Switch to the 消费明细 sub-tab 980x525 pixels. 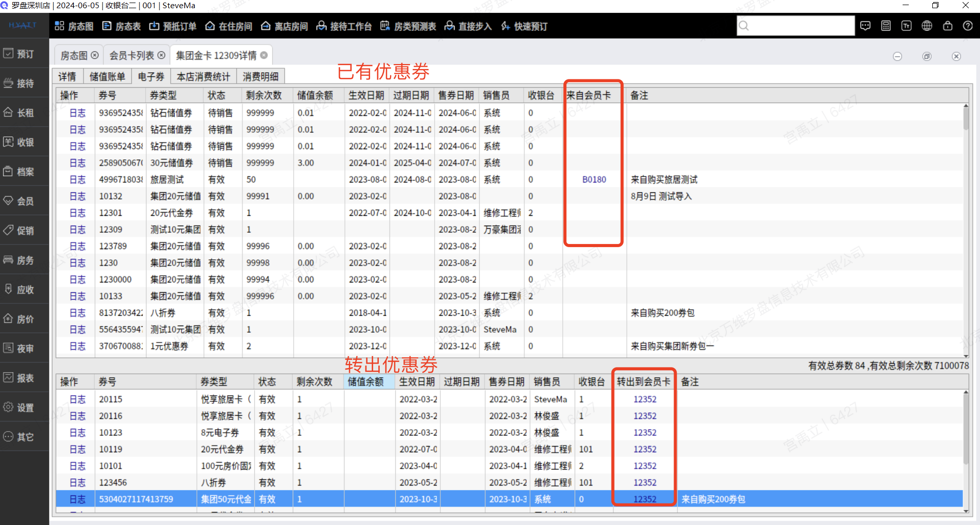click(260, 76)
